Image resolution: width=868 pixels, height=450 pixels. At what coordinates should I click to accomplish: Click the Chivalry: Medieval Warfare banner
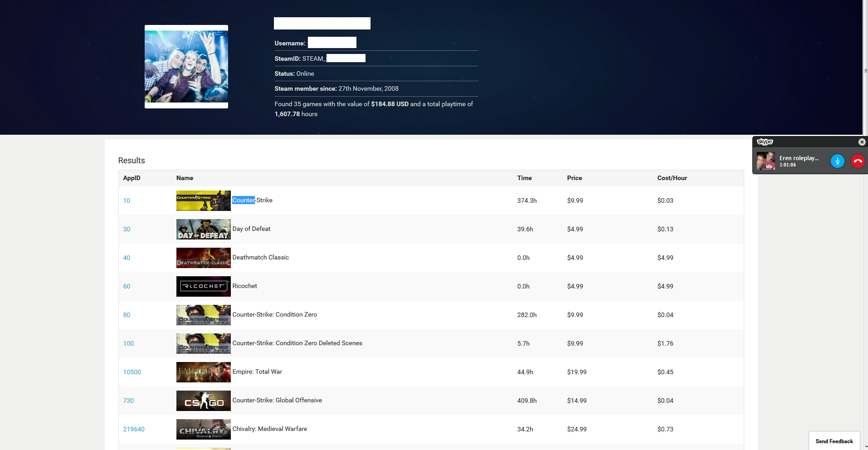(204, 429)
